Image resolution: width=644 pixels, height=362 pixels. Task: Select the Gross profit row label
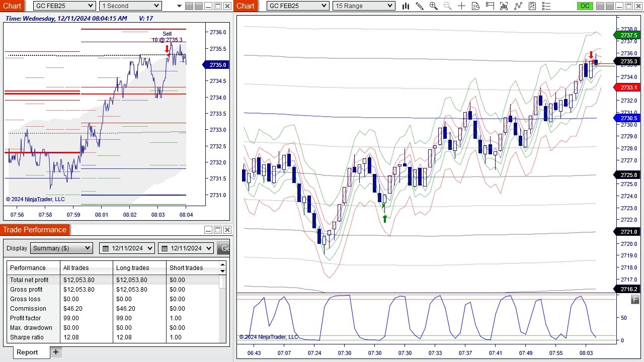[26, 290]
